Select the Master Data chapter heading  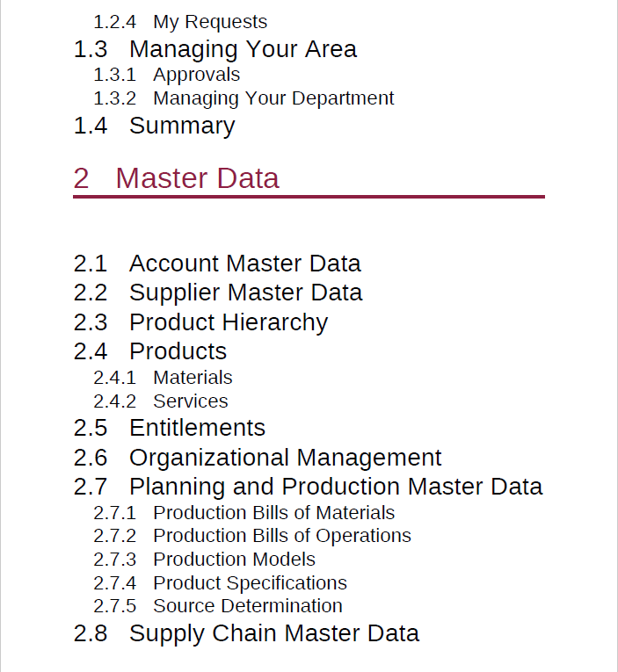coord(197,178)
